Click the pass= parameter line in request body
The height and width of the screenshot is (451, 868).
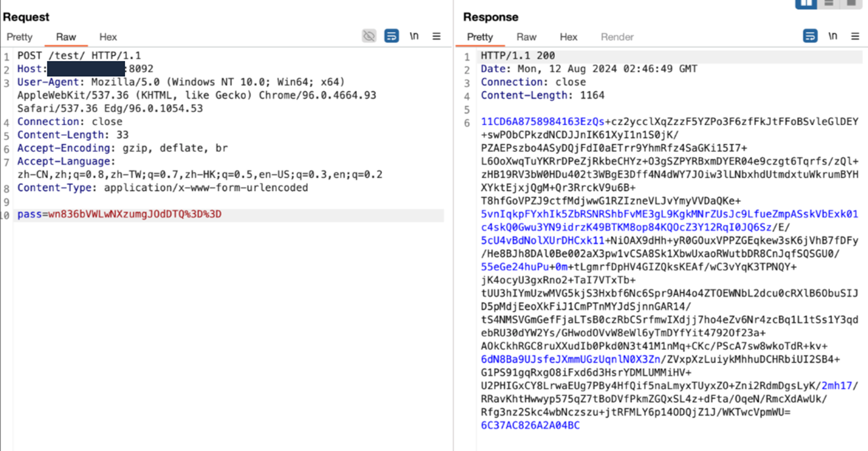point(119,214)
